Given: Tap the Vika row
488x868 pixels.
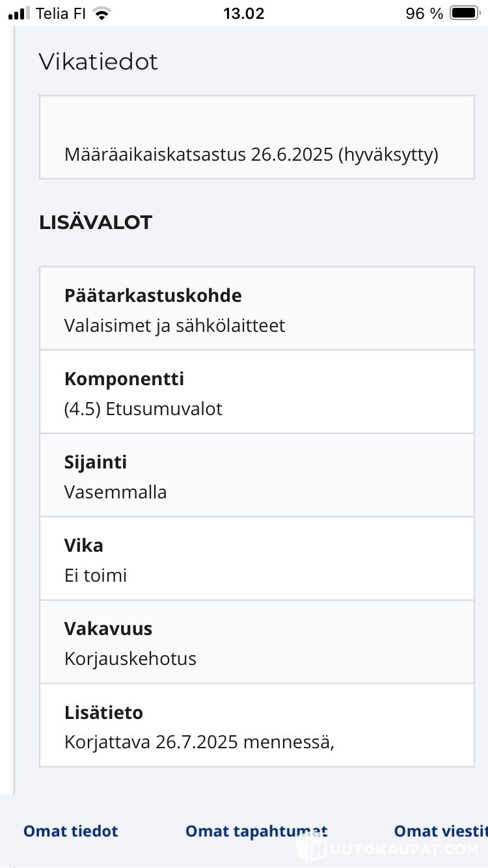Looking at the screenshot, I should [x=257, y=559].
